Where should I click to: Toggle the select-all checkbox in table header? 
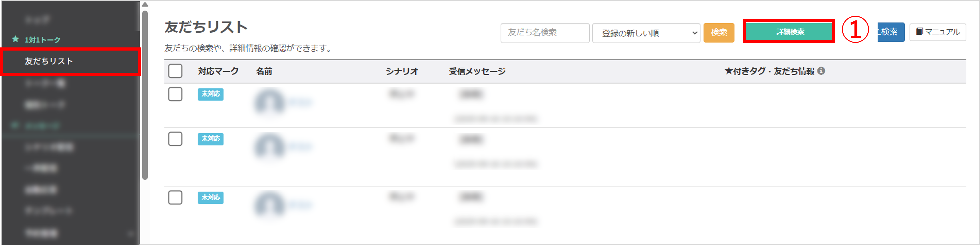[175, 71]
